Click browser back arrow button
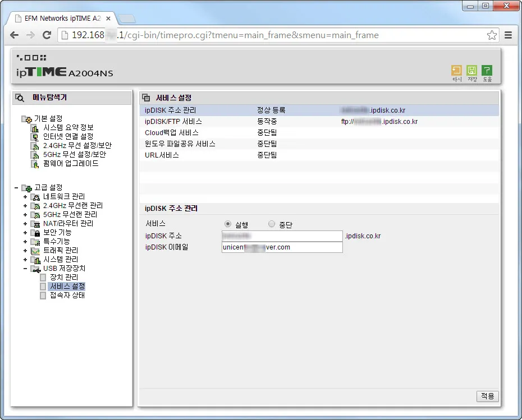522x420 pixels. [x=15, y=35]
